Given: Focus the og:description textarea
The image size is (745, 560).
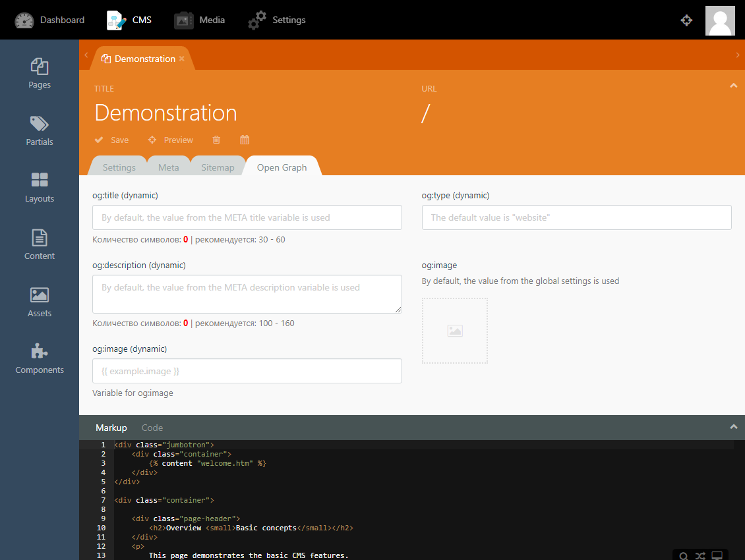Looking at the screenshot, I should pyautogui.click(x=247, y=294).
